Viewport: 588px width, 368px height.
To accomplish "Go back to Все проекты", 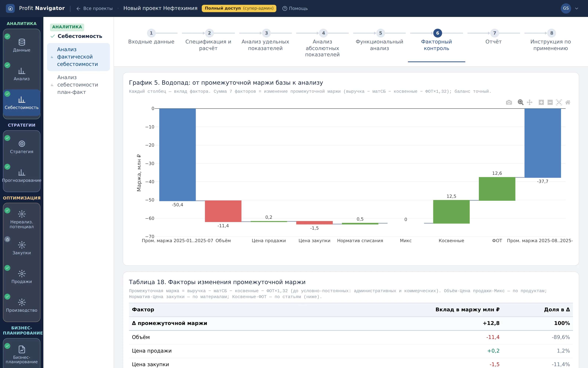I will tap(94, 8).
